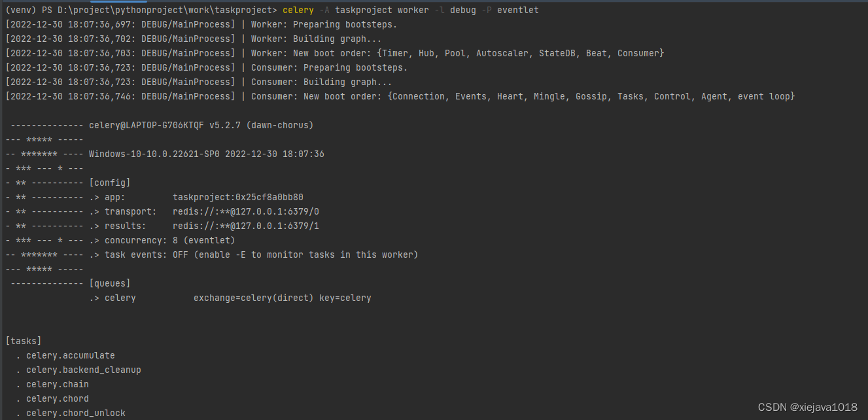Click the [tasks] section header
The height and width of the screenshot is (420, 868).
(x=24, y=341)
